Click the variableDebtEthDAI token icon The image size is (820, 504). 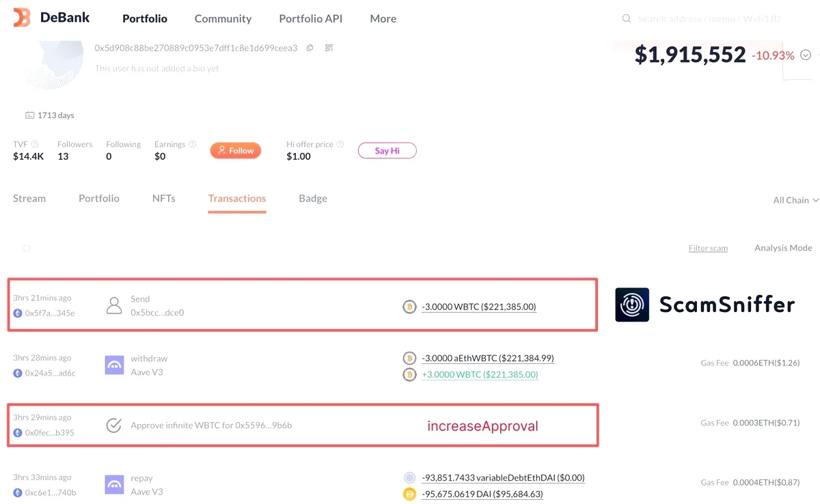pos(409,477)
